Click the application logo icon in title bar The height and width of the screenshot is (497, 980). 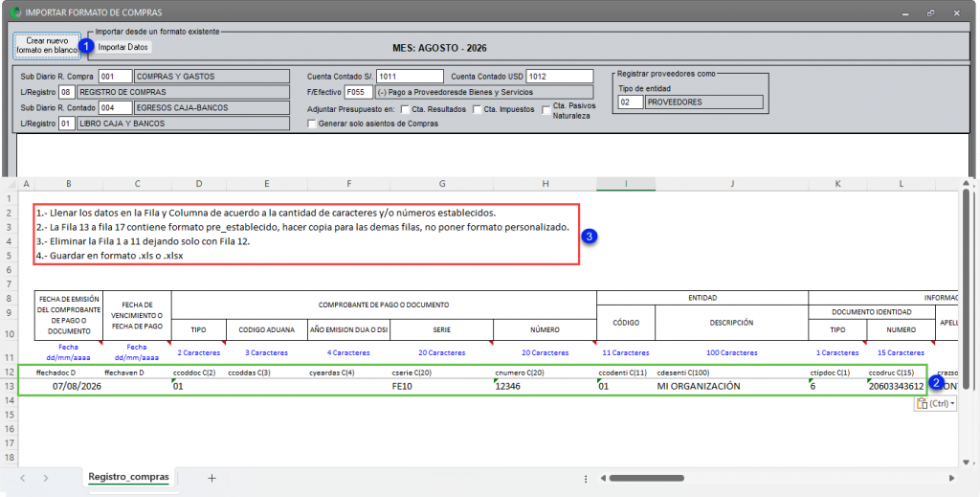tap(17, 11)
